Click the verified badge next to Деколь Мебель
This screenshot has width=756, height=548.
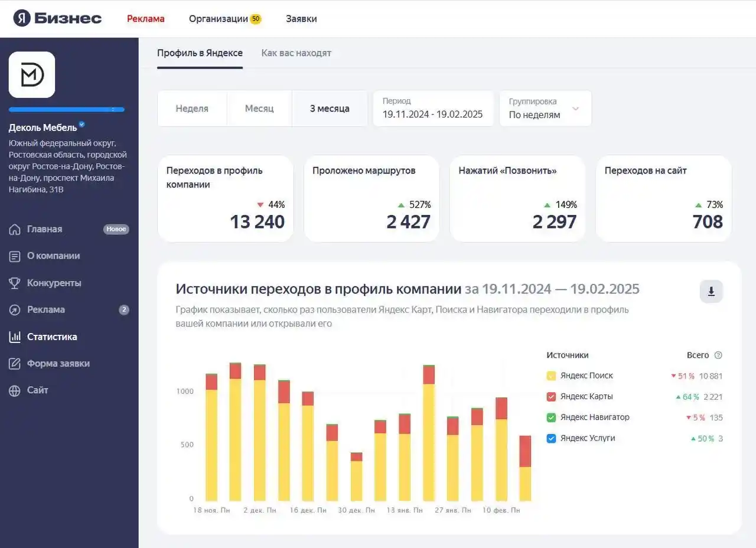[82, 125]
